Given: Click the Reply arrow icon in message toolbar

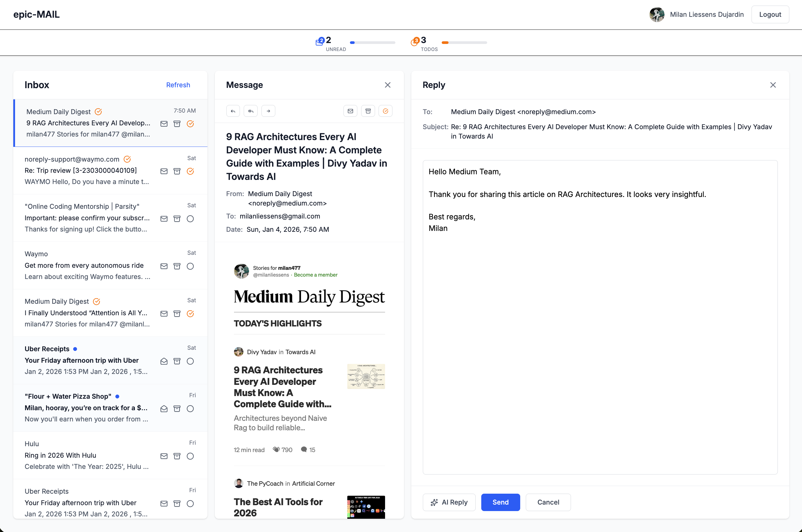Looking at the screenshot, I should [x=233, y=111].
